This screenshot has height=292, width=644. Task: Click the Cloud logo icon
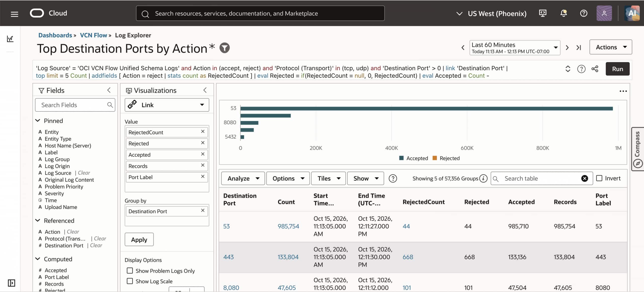tap(37, 13)
